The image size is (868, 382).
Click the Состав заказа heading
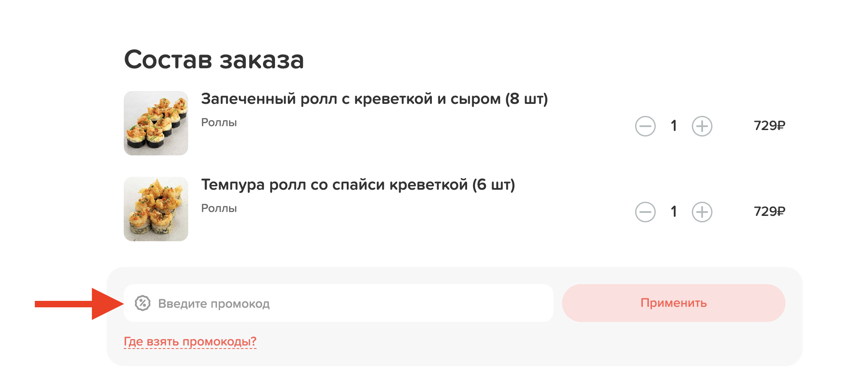pyautogui.click(x=214, y=60)
